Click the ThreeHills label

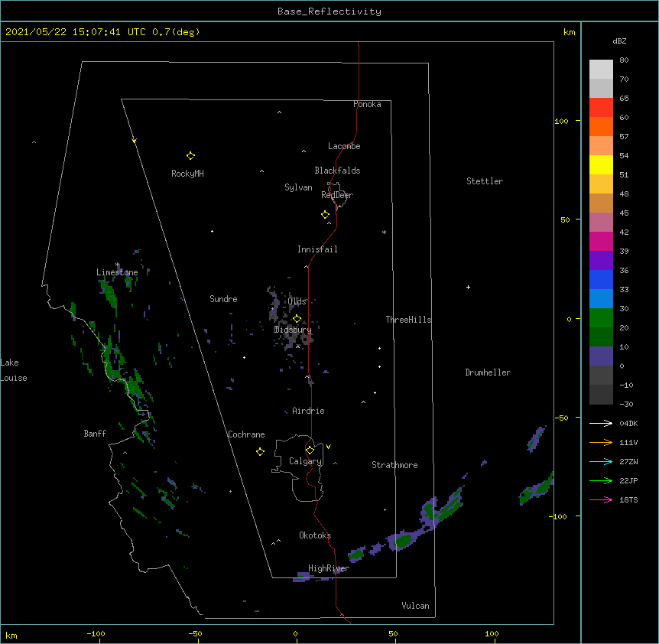pyautogui.click(x=408, y=320)
